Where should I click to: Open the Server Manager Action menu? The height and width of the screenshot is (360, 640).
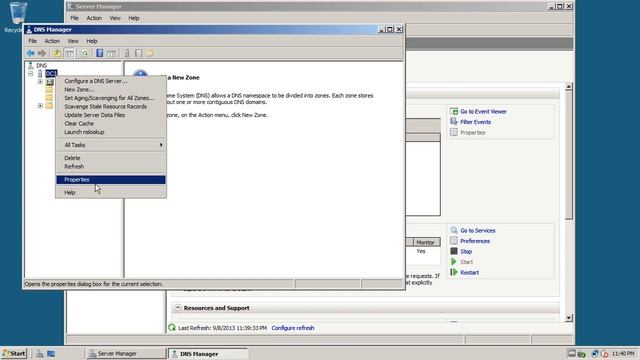(x=94, y=18)
